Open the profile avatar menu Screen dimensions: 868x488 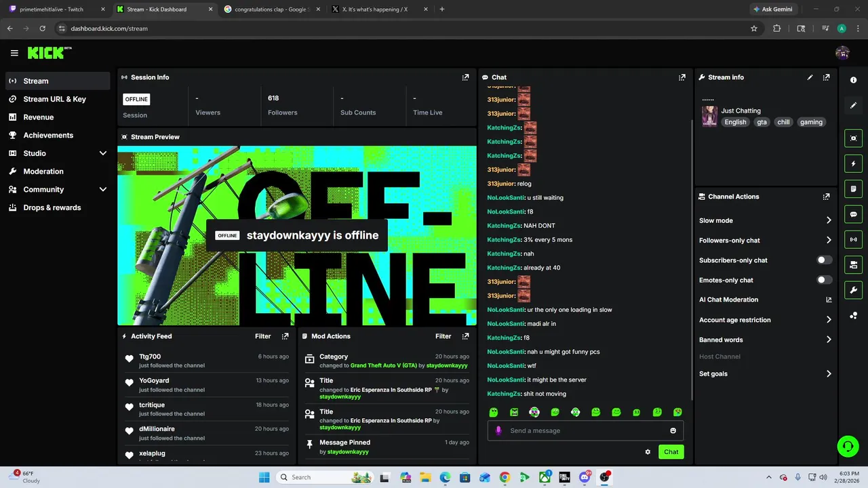tap(842, 53)
